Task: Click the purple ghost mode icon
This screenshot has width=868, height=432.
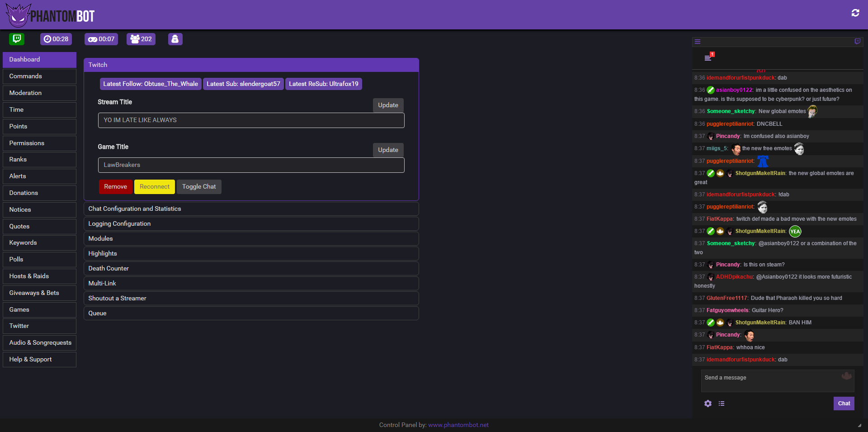Action: [x=175, y=39]
